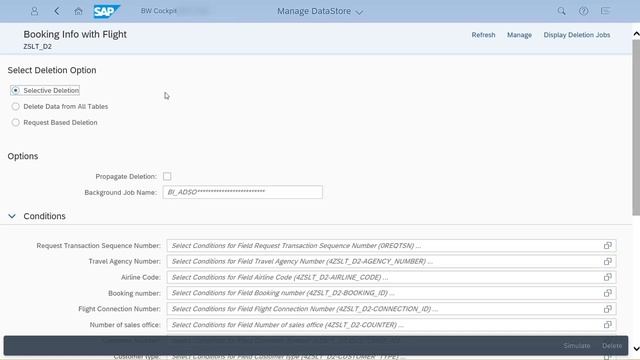
Task: Click the BW Cockpit breadcrumb
Action: tap(159, 11)
